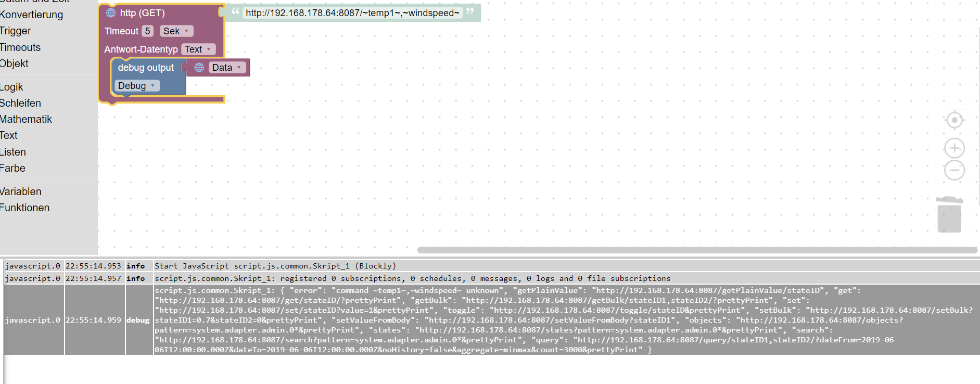Viewport: 980px width, 384px height.
Task: Select log line 'registered 0 subscriptions'
Action: tap(412, 278)
